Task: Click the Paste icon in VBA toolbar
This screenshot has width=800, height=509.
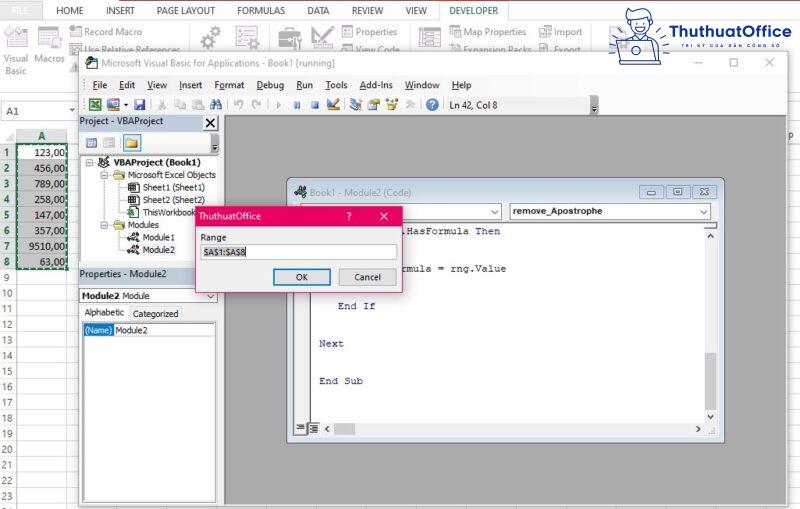Action: pyautogui.click(x=198, y=105)
